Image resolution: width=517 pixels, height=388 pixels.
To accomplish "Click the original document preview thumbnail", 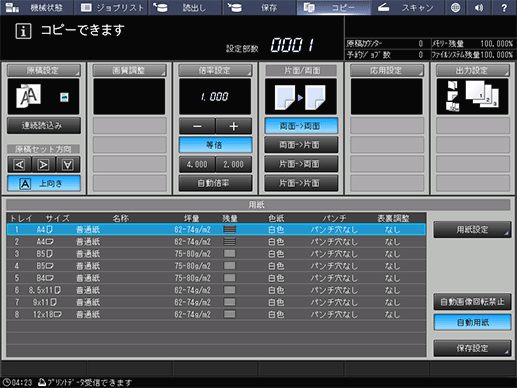I will [43, 96].
